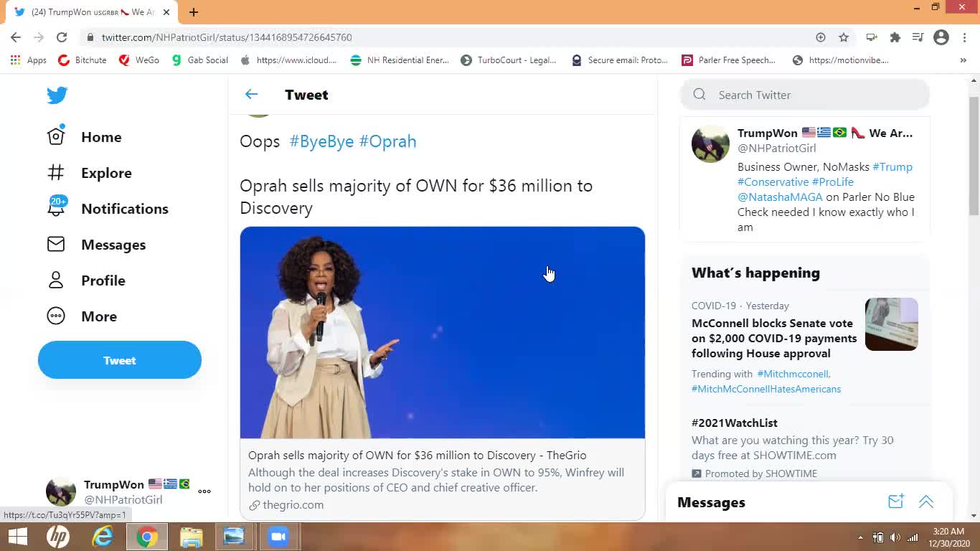Open Windows Start button
Image resolution: width=980 pixels, height=551 pixels.
(18, 537)
